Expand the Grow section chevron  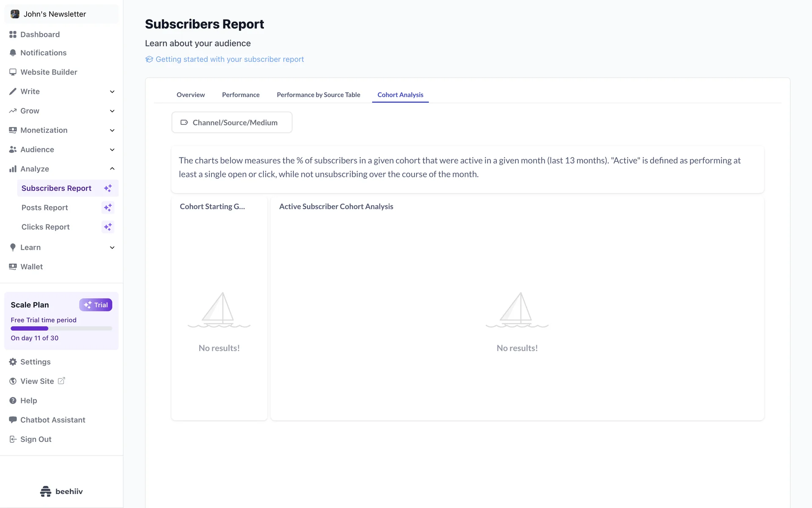[112, 111]
